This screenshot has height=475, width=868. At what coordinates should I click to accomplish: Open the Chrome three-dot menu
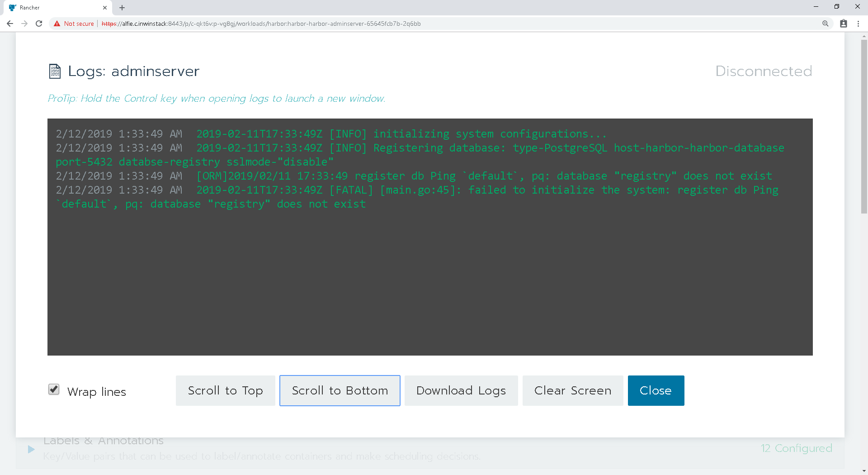pyautogui.click(x=859, y=24)
